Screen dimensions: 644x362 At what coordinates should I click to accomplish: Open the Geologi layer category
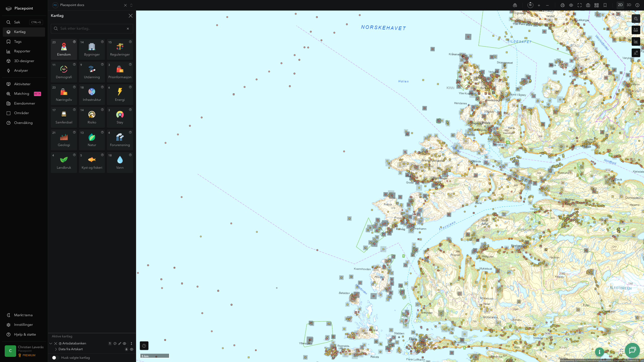64,140
